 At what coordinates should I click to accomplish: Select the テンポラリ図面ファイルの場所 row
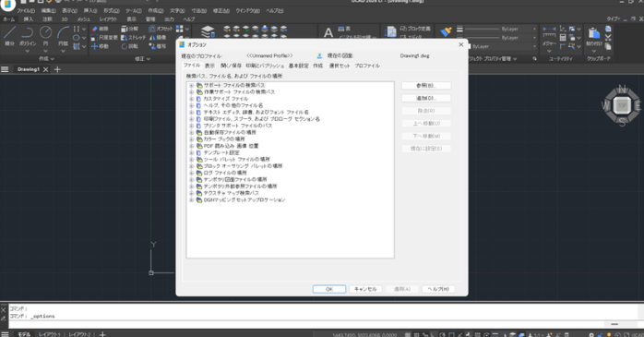235,180
